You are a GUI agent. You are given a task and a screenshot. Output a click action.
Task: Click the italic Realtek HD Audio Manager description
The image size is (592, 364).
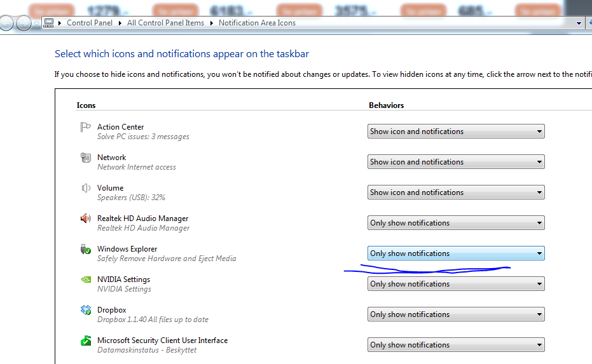pyautogui.click(x=143, y=228)
